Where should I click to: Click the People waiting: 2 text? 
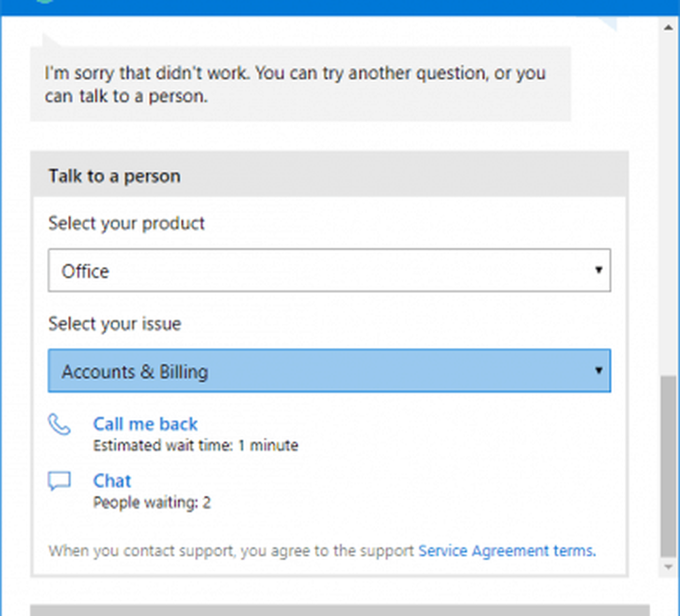152,503
